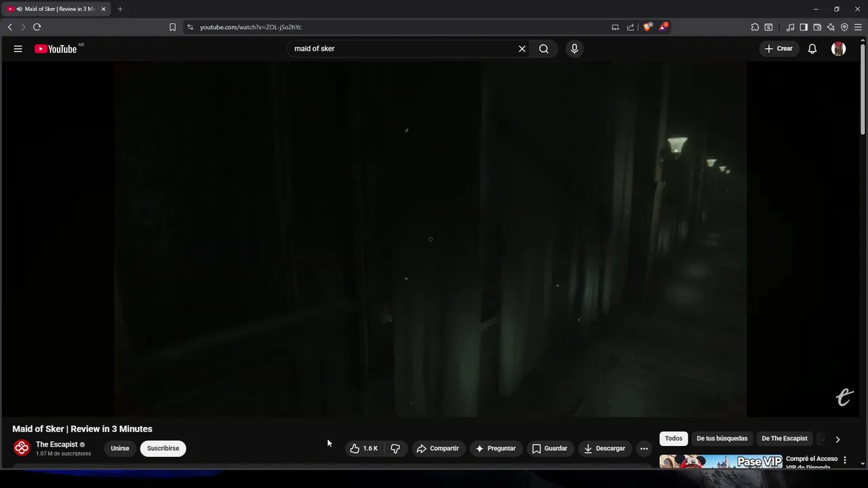Viewport: 868px width, 488px height.
Task: Subscribe using the Suscribirse button
Action: tap(163, 449)
